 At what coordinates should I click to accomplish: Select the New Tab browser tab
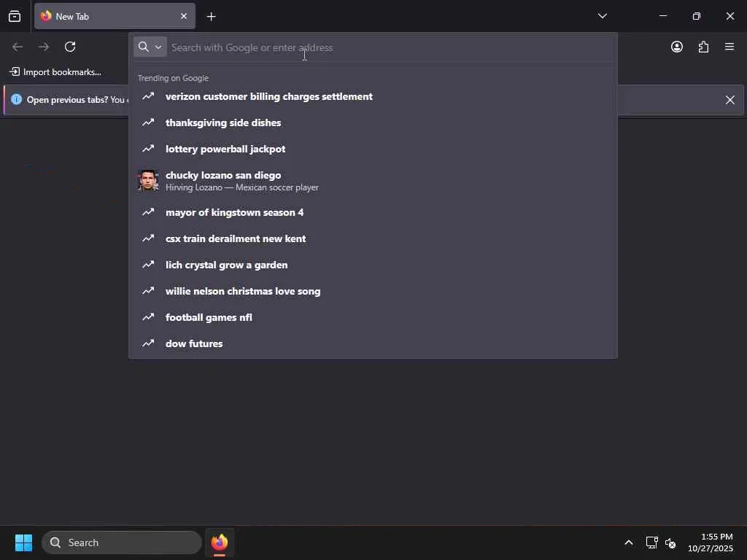click(x=115, y=16)
